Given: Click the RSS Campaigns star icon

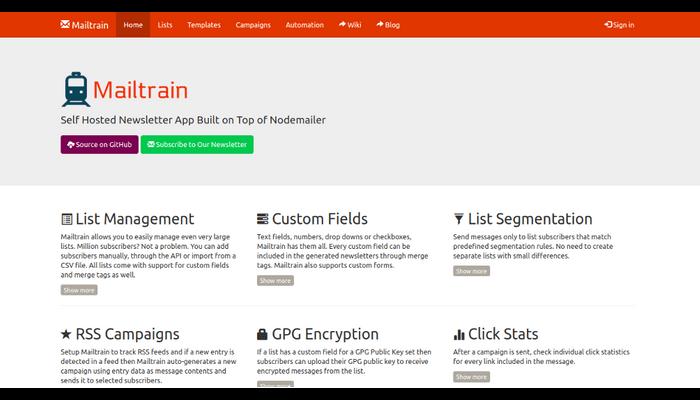Looking at the screenshot, I should (66, 334).
